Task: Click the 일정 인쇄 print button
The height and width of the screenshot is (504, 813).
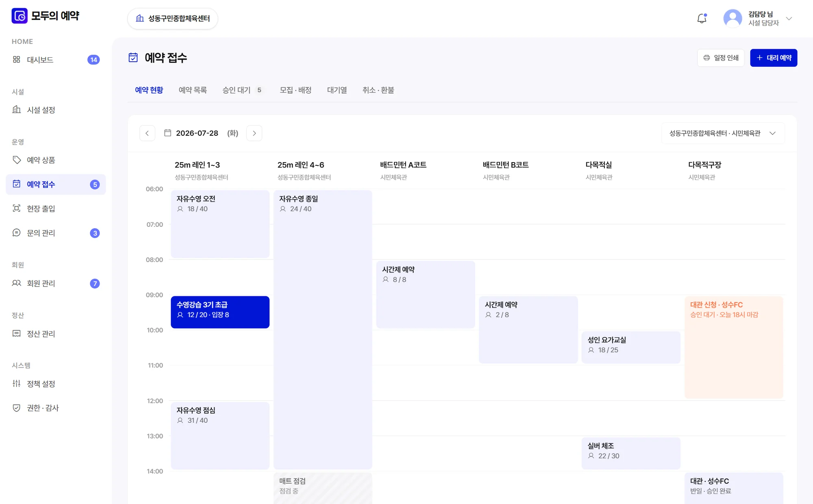Action: pos(721,58)
